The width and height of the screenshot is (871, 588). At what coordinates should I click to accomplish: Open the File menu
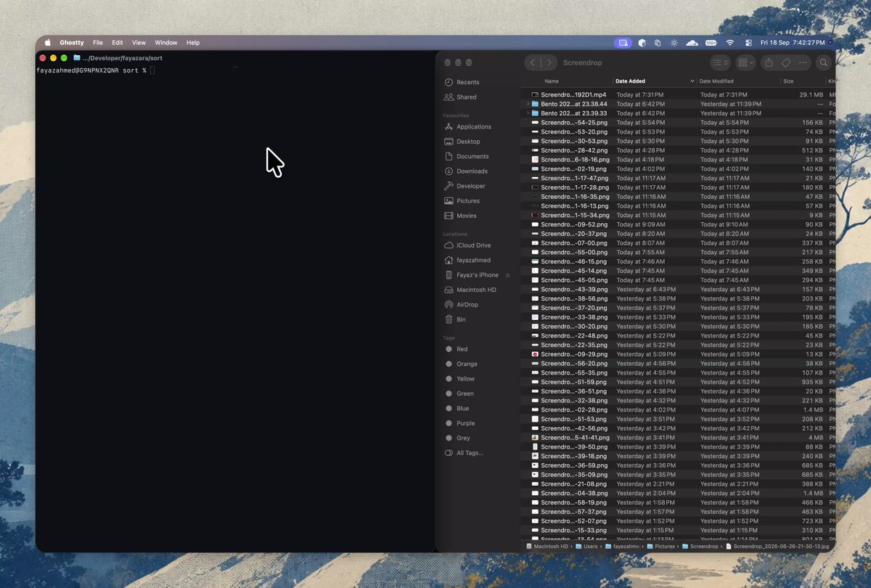pyautogui.click(x=97, y=43)
